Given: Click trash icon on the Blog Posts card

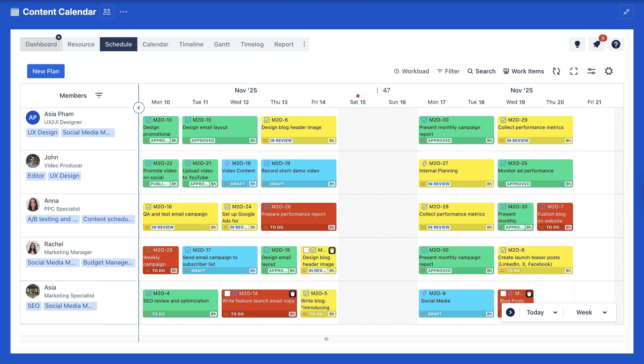Looking at the screenshot, I should [x=529, y=294].
